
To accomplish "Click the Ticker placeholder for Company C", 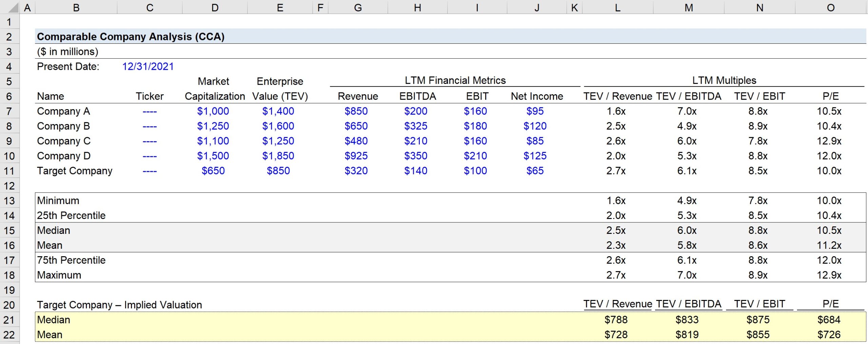I will click(x=150, y=141).
